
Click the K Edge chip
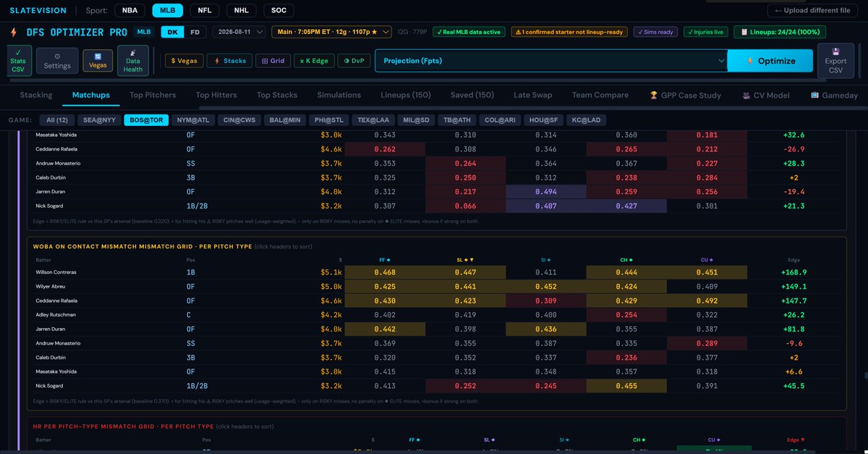[314, 61]
